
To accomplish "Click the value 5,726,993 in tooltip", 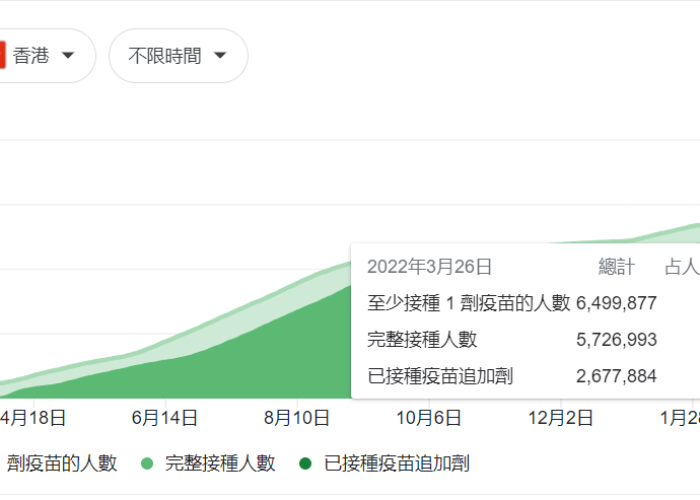I will coord(617,340).
